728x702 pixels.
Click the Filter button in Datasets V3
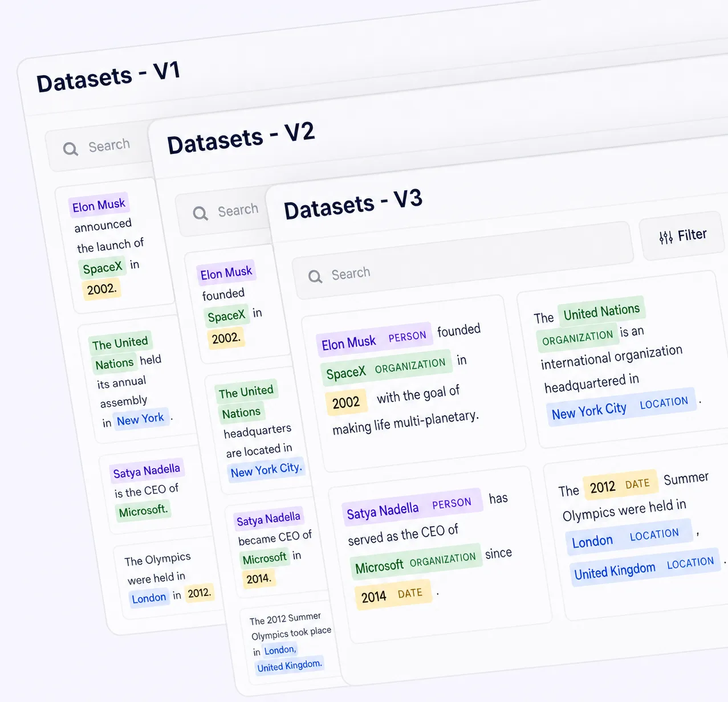pyautogui.click(x=682, y=236)
